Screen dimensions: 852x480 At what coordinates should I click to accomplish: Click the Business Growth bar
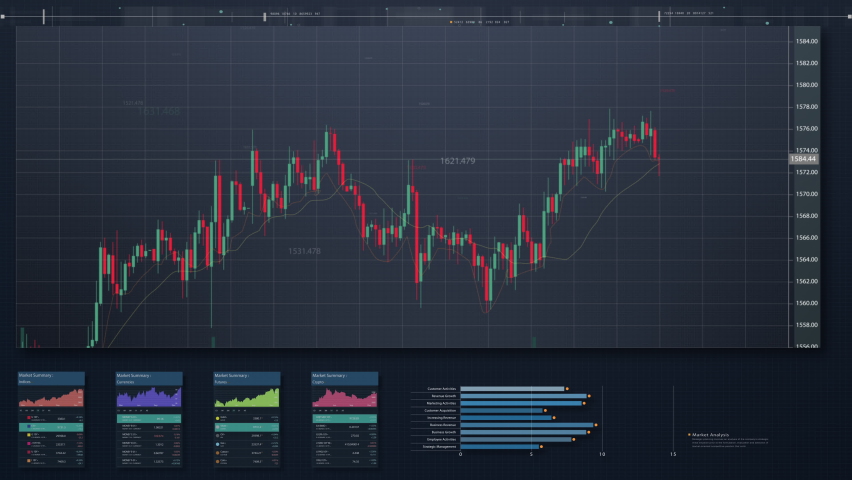(523, 432)
